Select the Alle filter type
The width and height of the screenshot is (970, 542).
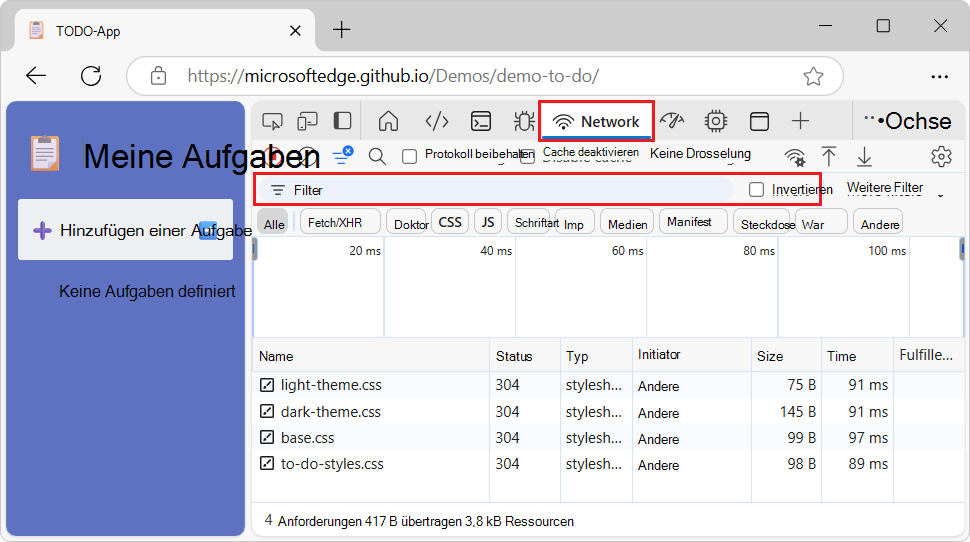(x=274, y=224)
